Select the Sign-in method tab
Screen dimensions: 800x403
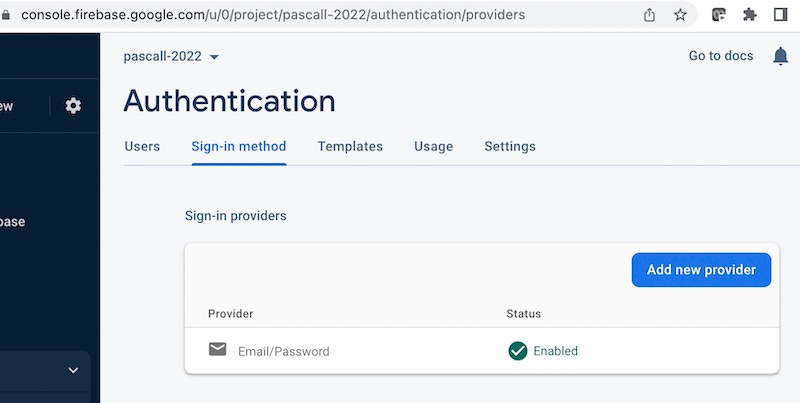tap(239, 146)
